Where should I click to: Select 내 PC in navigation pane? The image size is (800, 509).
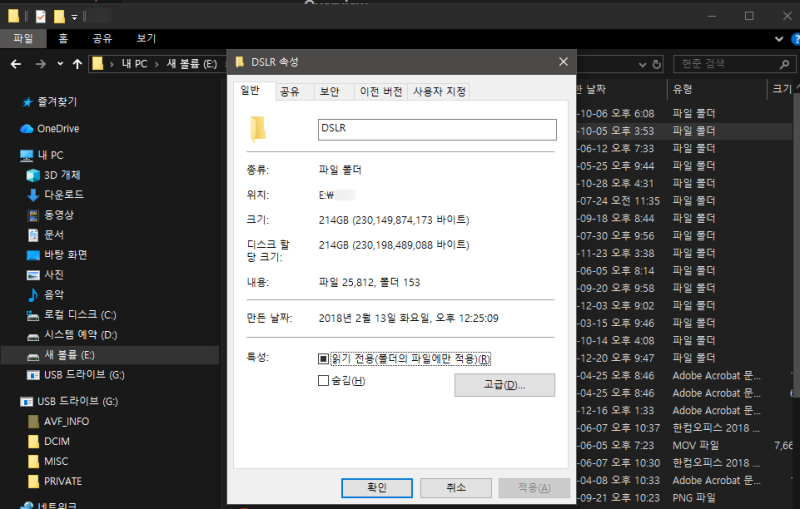50,155
